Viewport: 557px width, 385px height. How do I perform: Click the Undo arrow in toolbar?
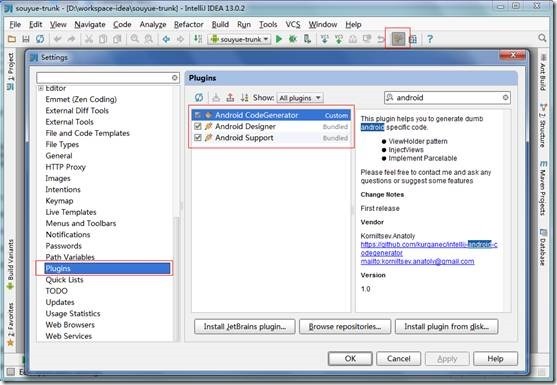(58, 39)
